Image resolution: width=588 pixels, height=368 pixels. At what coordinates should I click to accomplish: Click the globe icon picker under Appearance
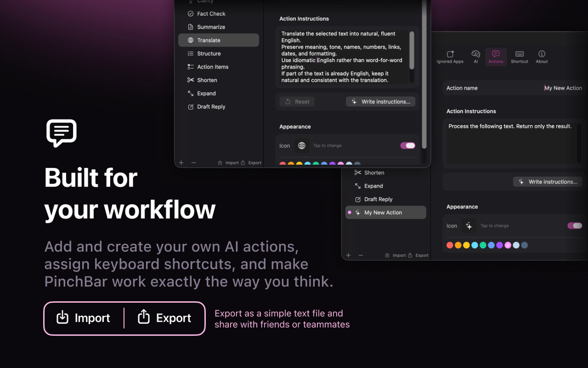tap(302, 146)
